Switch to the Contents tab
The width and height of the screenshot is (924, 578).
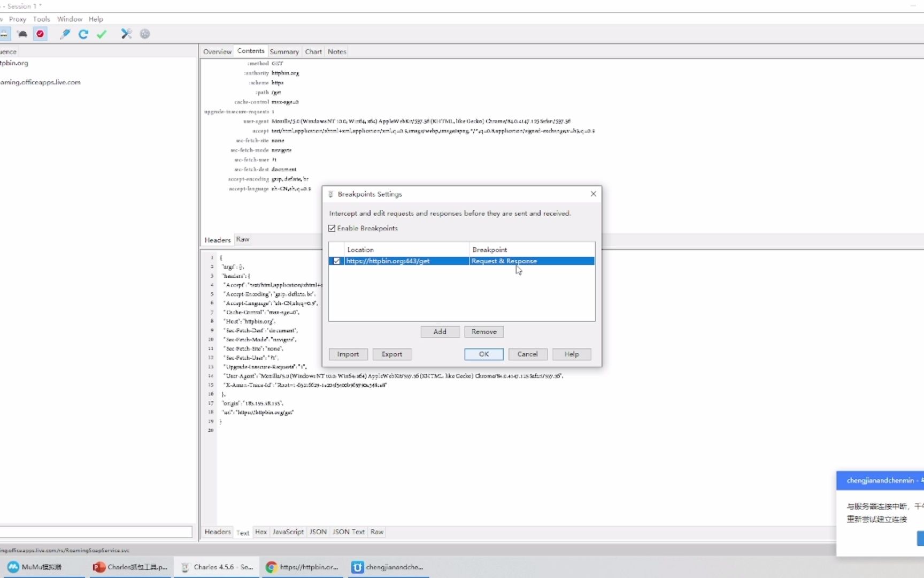(x=251, y=51)
